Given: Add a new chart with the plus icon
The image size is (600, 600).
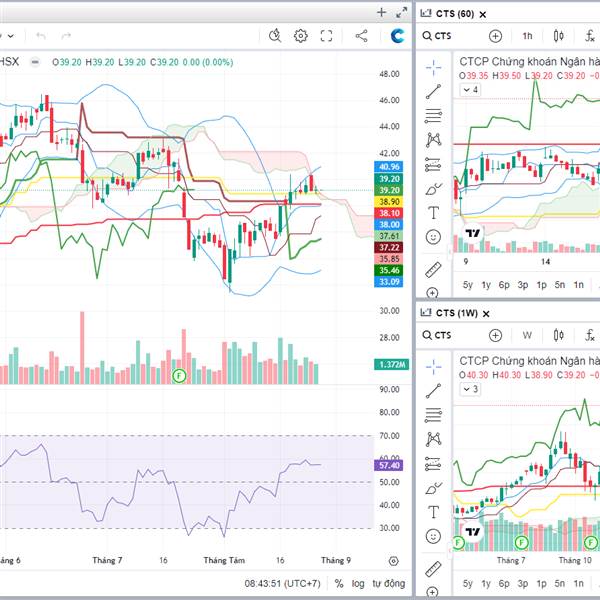Looking at the screenshot, I should click(382, 13).
